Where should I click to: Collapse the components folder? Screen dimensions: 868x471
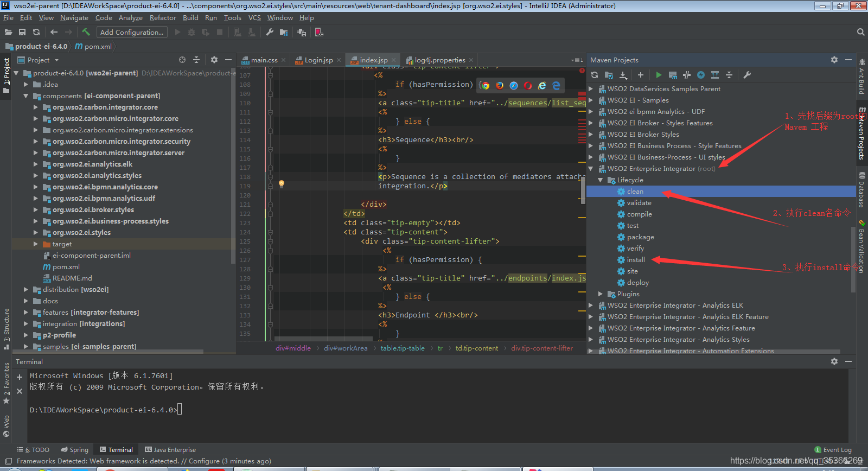tap(25, 96)
